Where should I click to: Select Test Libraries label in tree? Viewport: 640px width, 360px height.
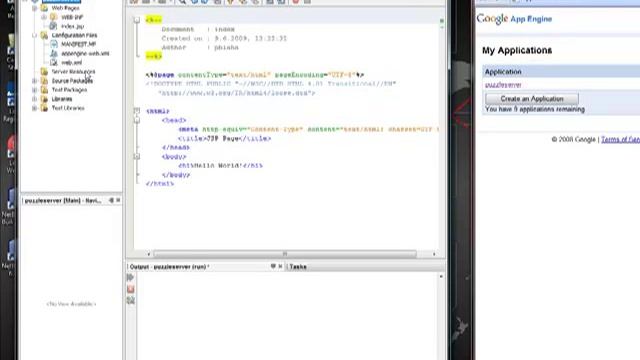[68, 108]
